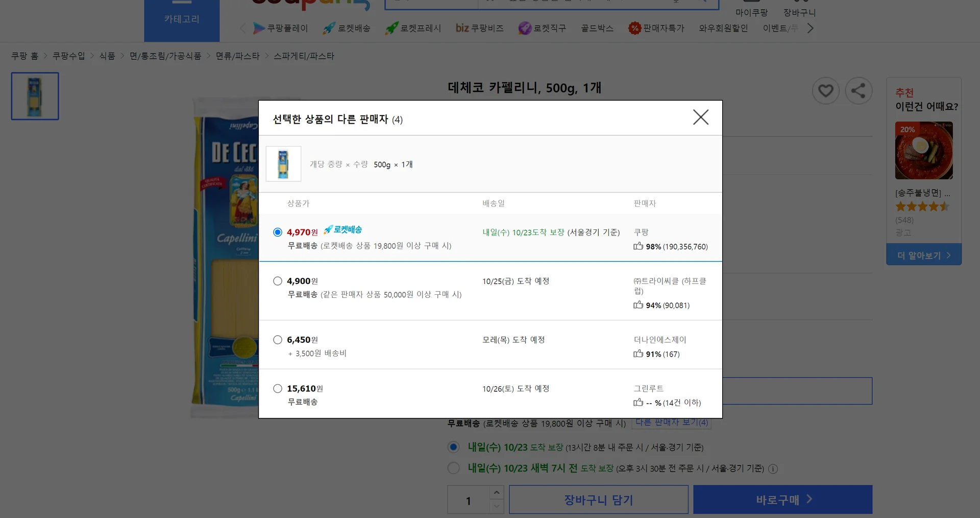Add product to wishlist with heart icon
980x518 pixels.
[x=825, y=90]
